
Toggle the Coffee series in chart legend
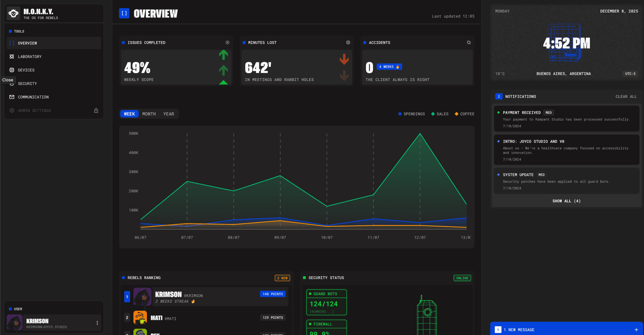464,114
